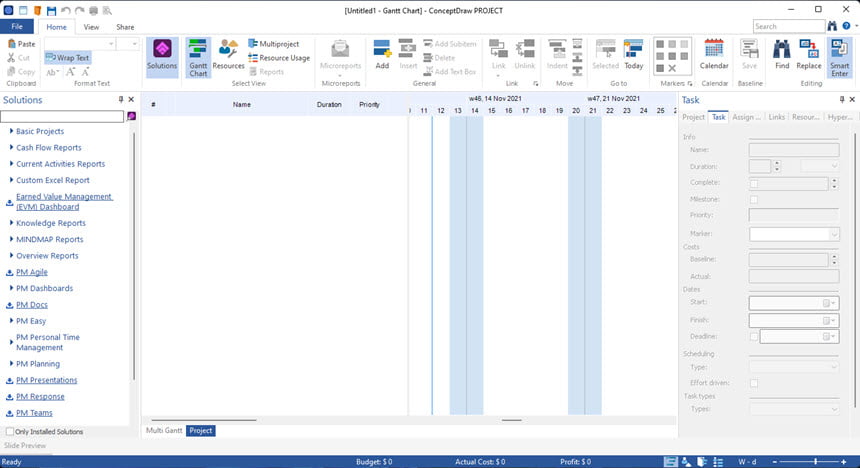860x468 pixels.
Task: Open the PM Docs link
Action: pyautogui.click(x=32, y=305)
